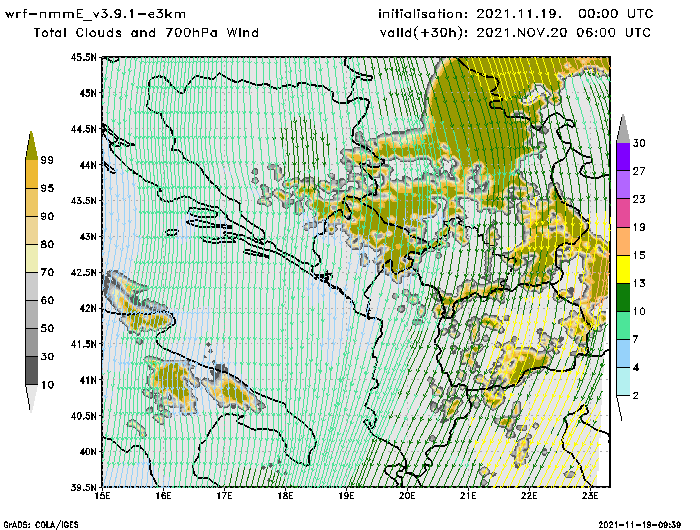Click the 20E longitude label
This screenshot has width=700, height=530.
pyautogui.click(x=407, y=496)
